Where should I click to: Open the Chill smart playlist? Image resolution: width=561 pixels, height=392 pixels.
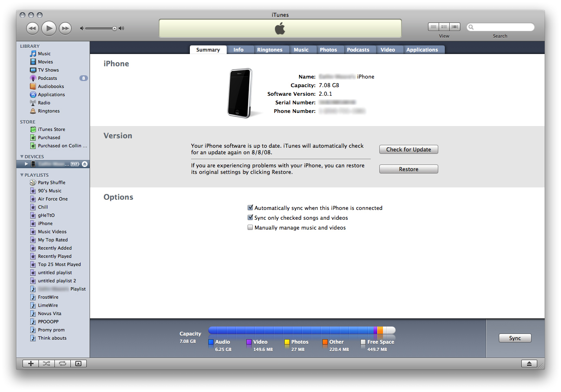(53, 207)
